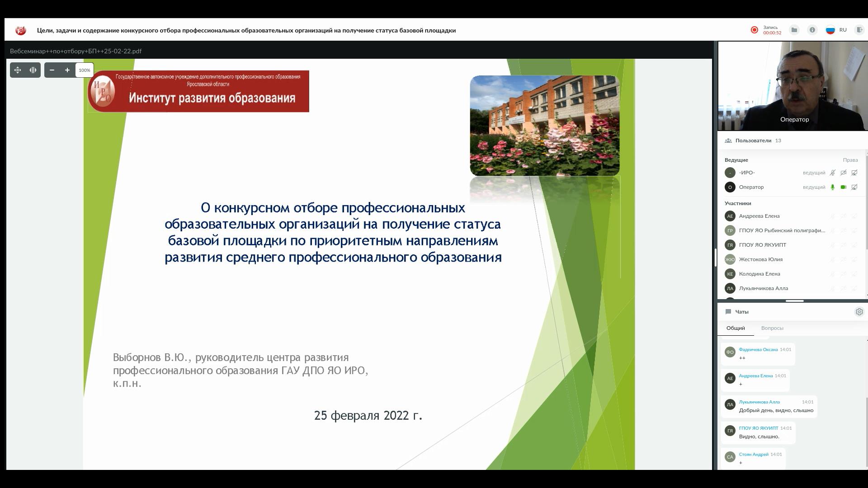Click the users list scrollbar
Screen dimensions: 868x488
coord(866,202)
